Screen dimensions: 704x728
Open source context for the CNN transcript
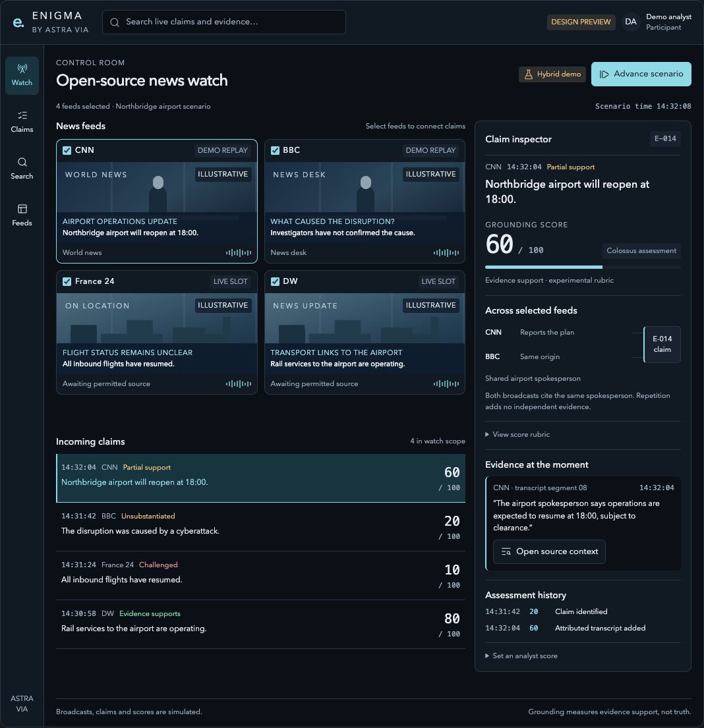click(x=549, y=551)
